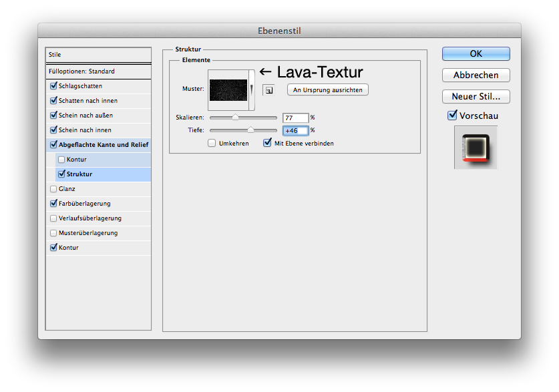
Task: Toggle the Vorschau checkbox
Action: click(452, 115)
